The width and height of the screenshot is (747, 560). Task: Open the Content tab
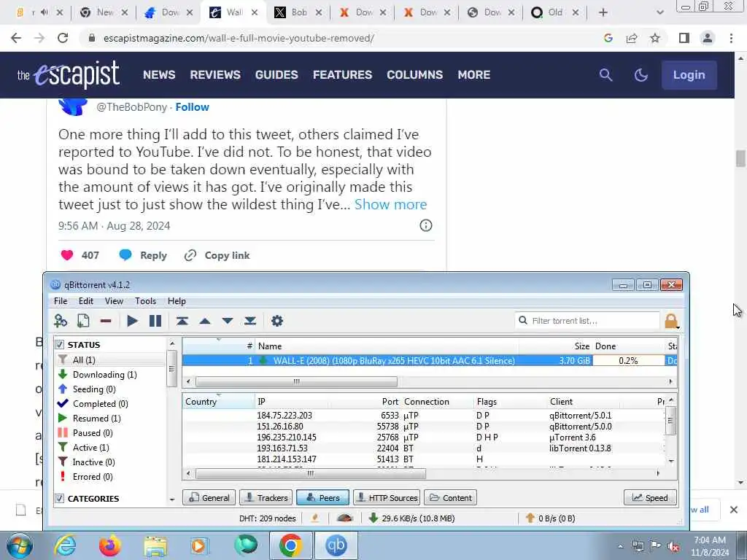pos(450,497)
